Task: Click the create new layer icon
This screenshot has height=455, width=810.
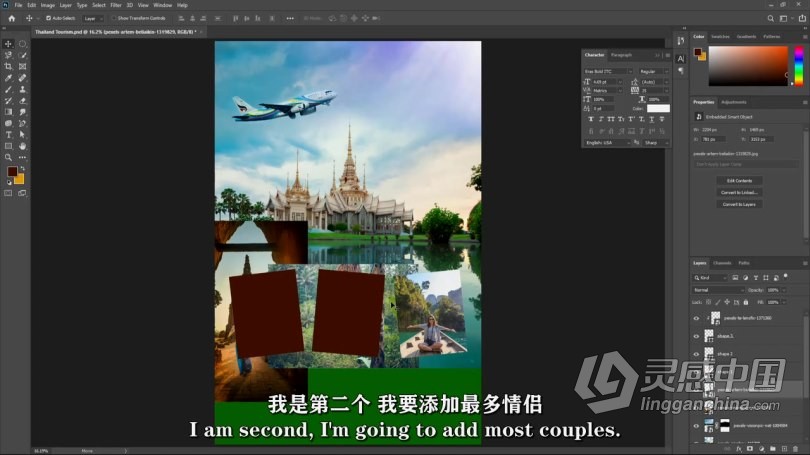Action: click(784, 449)
